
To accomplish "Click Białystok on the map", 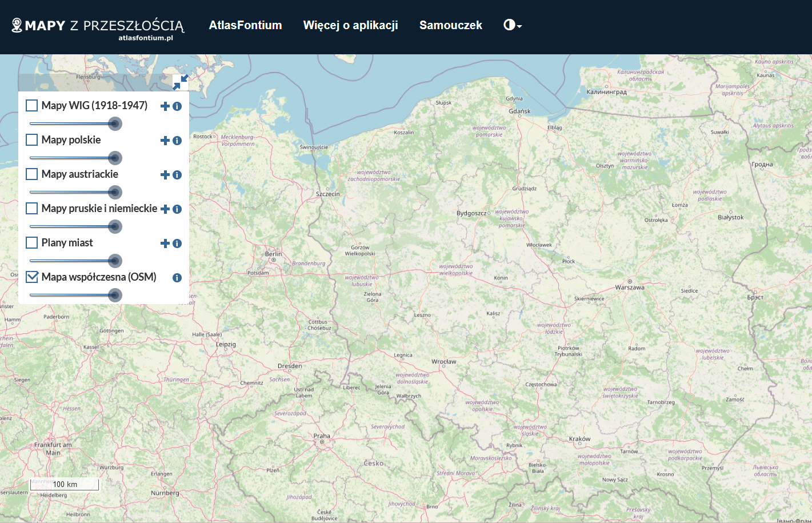I will pyautogui.click(x=731, y=217).
